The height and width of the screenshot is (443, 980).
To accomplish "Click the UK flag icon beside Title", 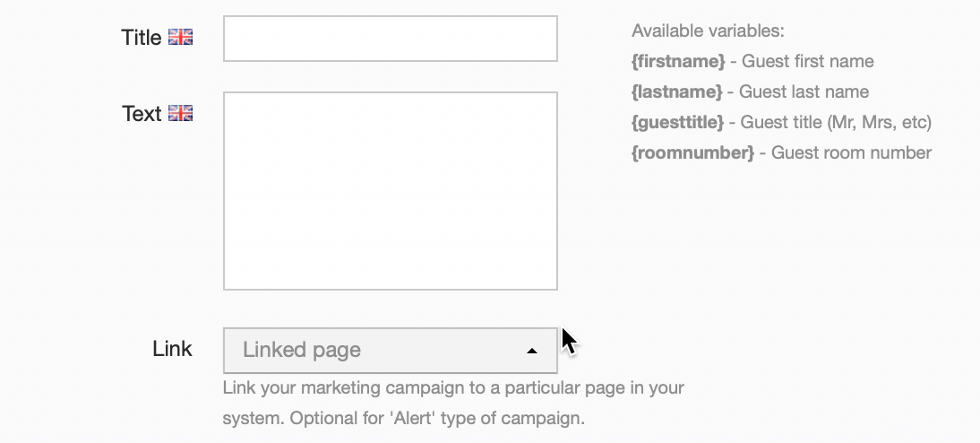I will click(x=181, y=38).
